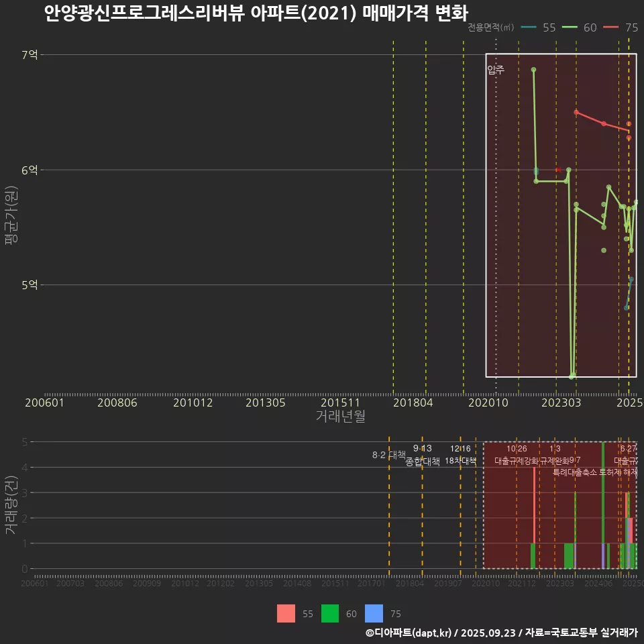Click the green 60 legend swatch at bottom
This screenshot has width=644, height=644.
pyautogui.click(x=330, y=613)
